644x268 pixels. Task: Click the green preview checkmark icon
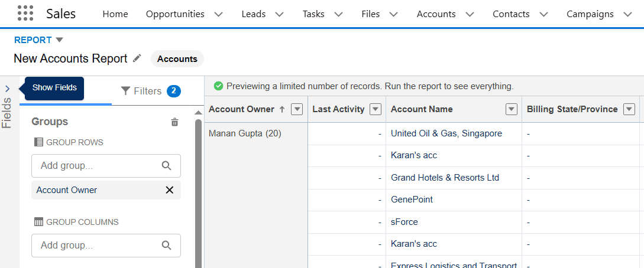click(x=218, y=86)
